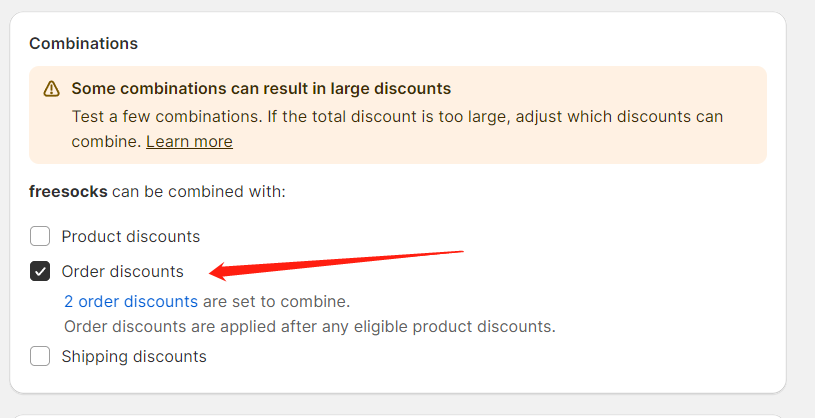Click the Combinations section heading
The height and width of the screenshot is (418, 815).
click(x=84, y=43)
